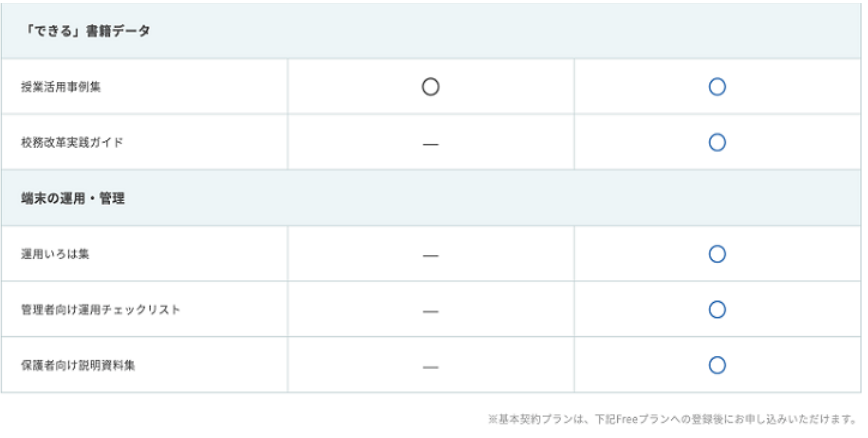This screenshot has height=438, width=868.
Task: Click the blue circle in 運用いろは集 row
Action: (x=716, y=254)
